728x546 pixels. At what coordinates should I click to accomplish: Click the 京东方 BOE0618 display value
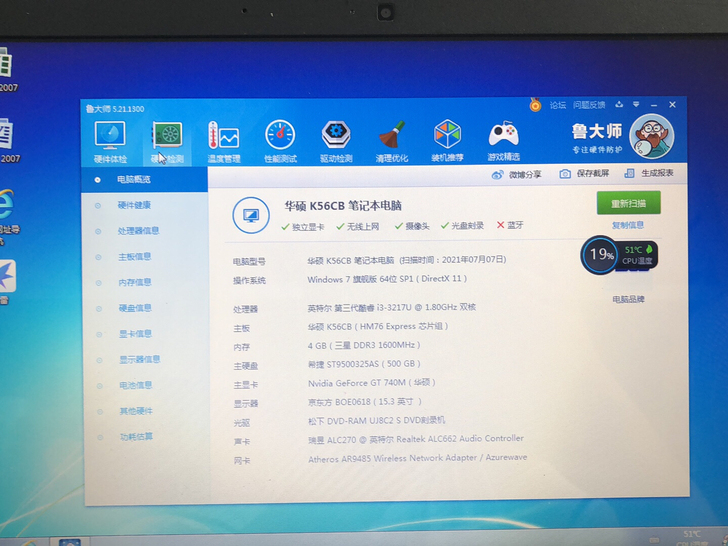[x=365, y=402]
